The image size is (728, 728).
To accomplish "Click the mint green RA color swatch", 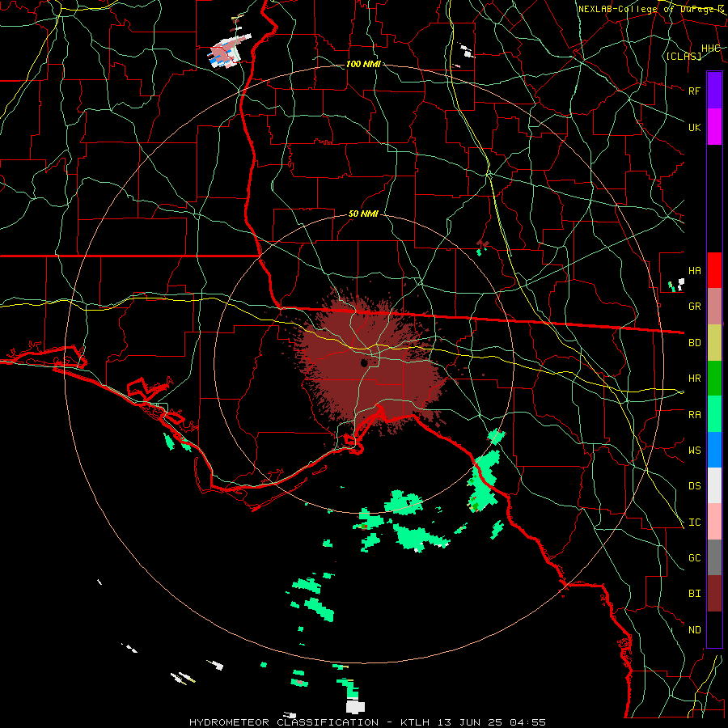I will pyautogui.click(x=714, y=414).
